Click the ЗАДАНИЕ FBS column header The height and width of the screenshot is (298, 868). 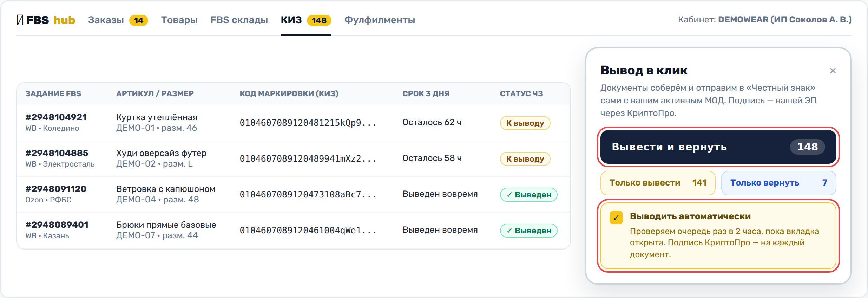tap(53, 94)
